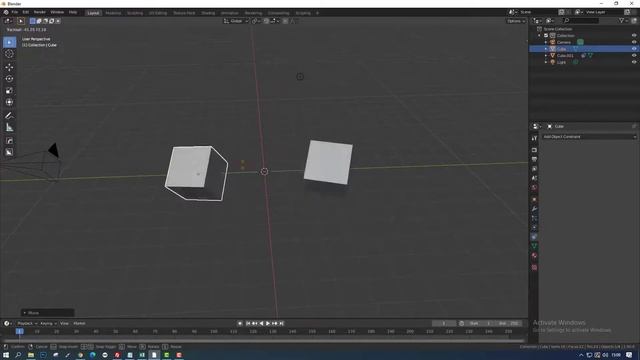The image size is (640, 360).
Task: Open the Modifiers properties tab
Action: [534, 209]
